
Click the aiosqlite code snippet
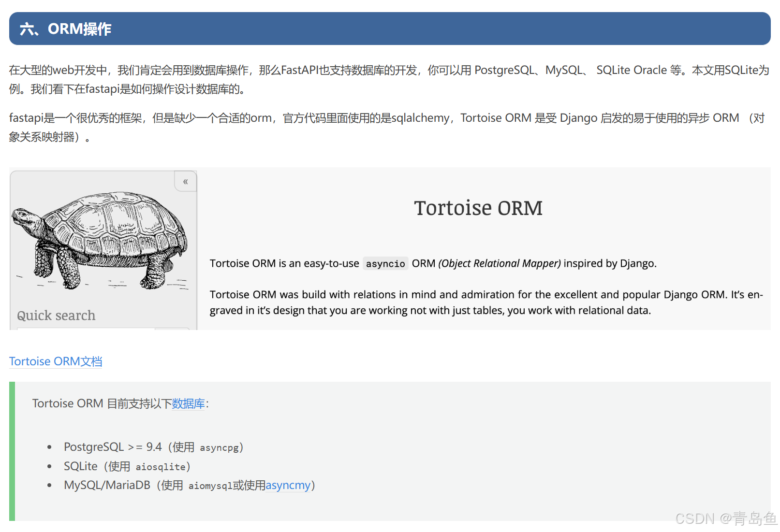click(x=162, y=467)
